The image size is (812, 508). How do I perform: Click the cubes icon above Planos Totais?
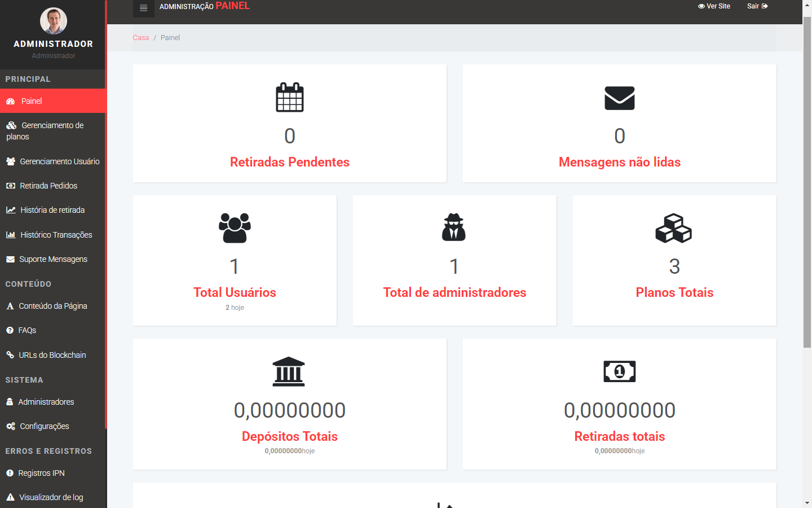coord(674,228)
